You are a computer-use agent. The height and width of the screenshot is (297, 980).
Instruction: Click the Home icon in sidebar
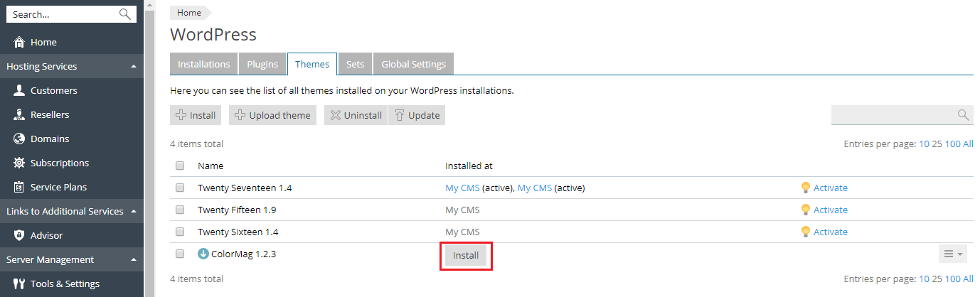point(19,43)
